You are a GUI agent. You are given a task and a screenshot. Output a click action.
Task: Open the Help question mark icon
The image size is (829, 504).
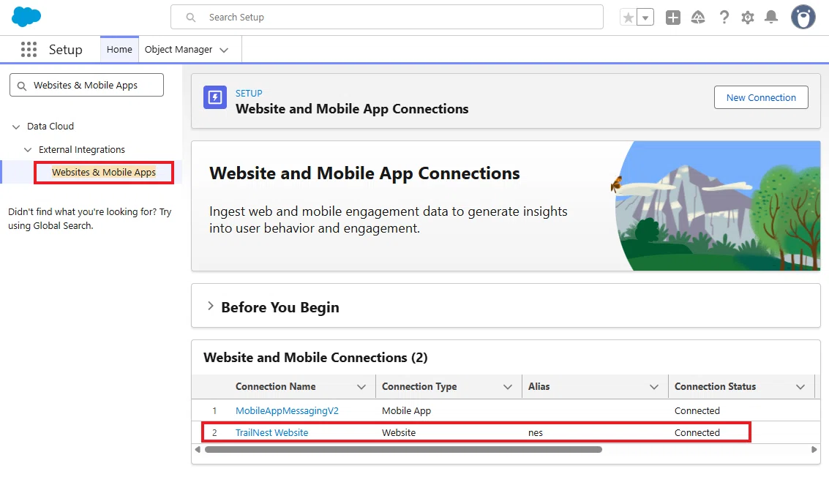pos(724,18)
